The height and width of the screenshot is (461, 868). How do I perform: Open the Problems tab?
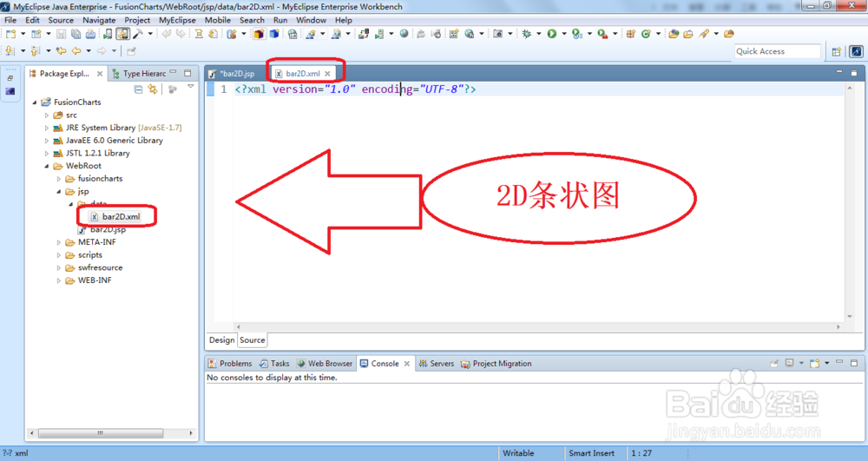tap(230, 364)
